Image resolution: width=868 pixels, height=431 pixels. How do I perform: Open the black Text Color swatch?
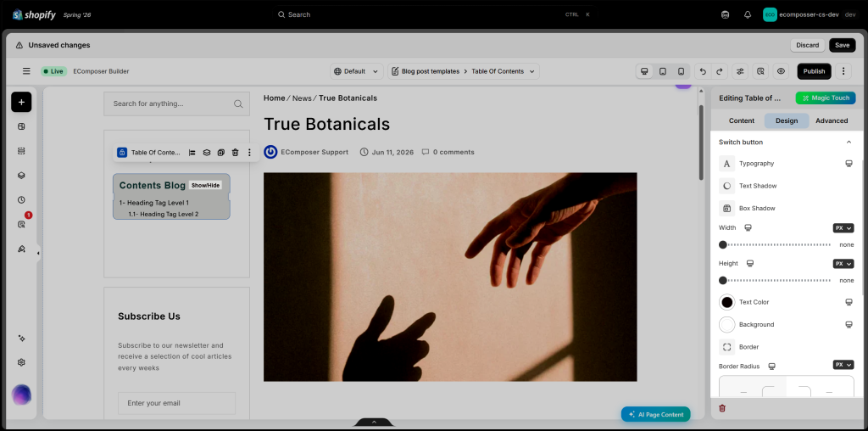726,302
